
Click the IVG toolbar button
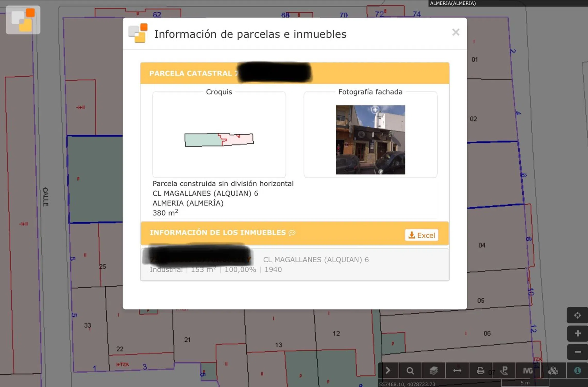point(527,371)
